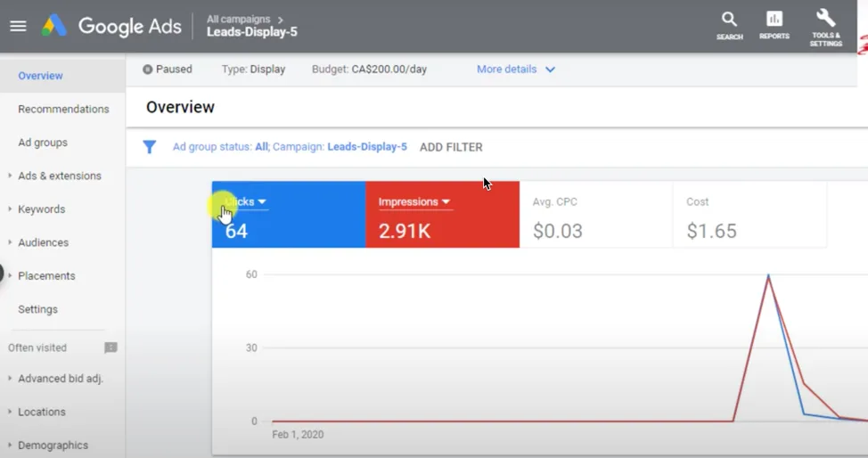
Task: Open the Impressions metric dropdown
Action: point(414,201)
